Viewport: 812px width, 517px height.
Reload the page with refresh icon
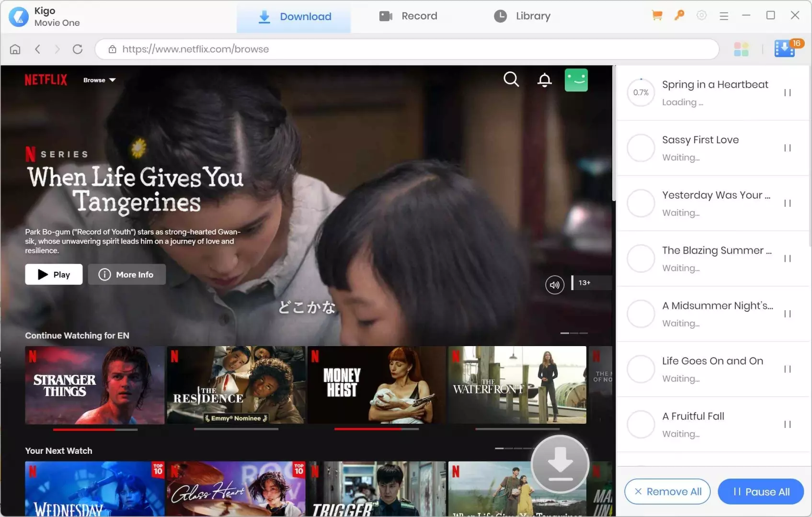tap(78, 49)
